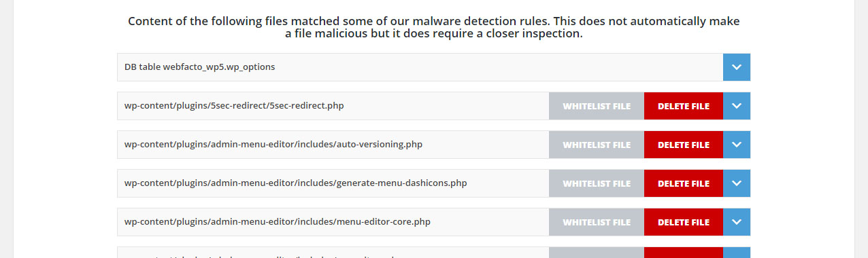Delete the menu-editor-core.php file
868x258 pixels.
[x=684, y=222]
